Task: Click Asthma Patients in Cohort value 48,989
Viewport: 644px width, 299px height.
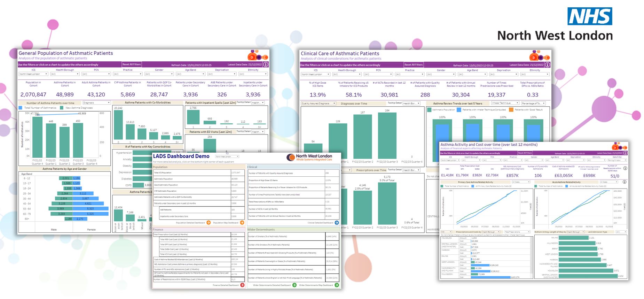Action: click(x=65, y=94)
